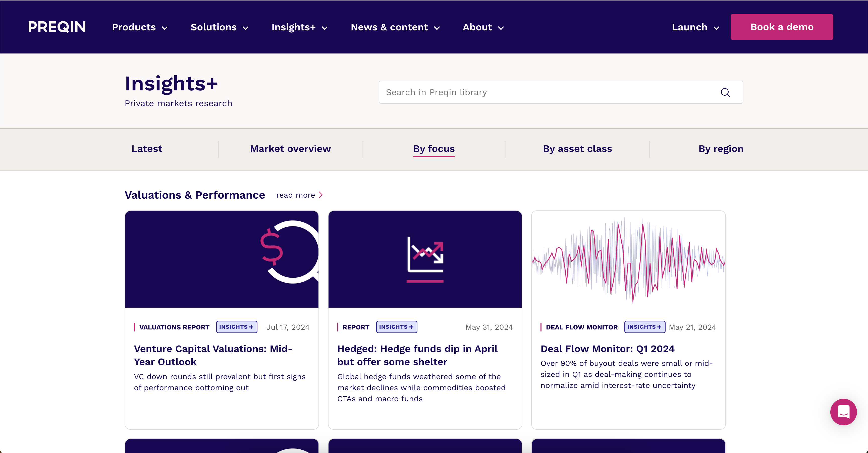Click the Valuations & Performance heading
The image size is (868, 453).
point(195,195)
